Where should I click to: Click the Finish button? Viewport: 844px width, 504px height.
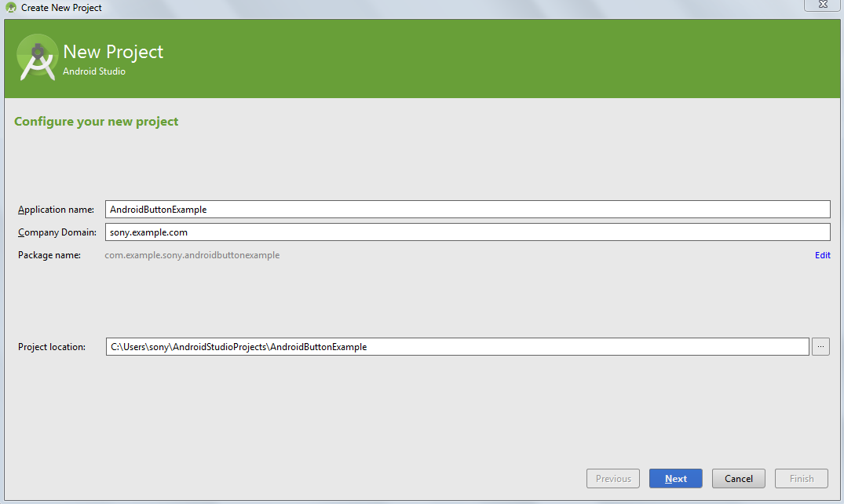(x=801, y=478)
